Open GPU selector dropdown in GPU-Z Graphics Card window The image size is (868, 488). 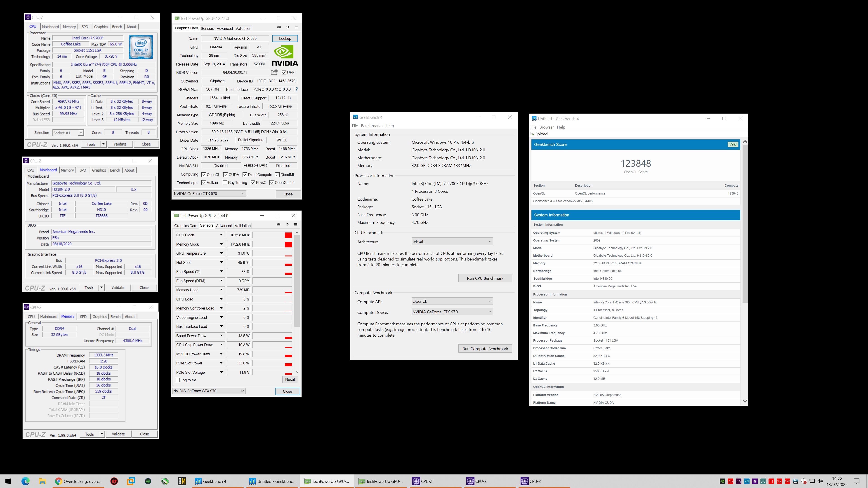210,194
